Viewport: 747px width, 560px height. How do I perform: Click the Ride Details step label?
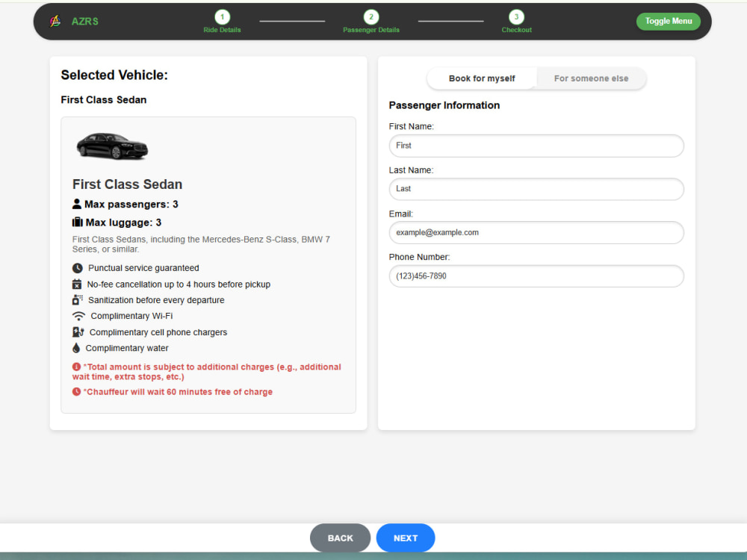coord(222,30)
